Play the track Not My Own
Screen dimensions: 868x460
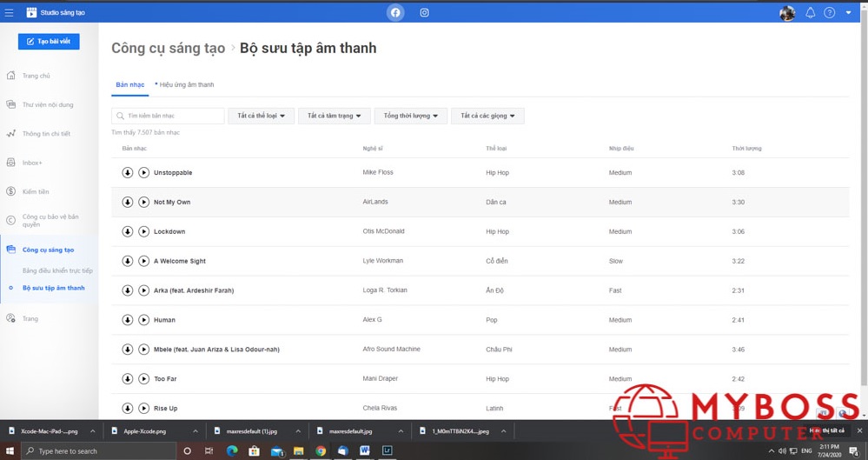144,203
